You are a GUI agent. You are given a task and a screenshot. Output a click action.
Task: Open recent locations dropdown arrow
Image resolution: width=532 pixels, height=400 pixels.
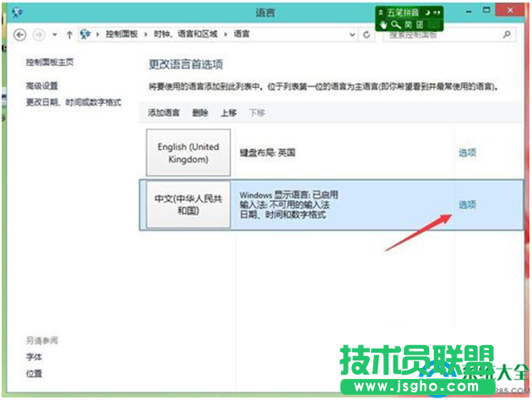(x=55, y=35)
